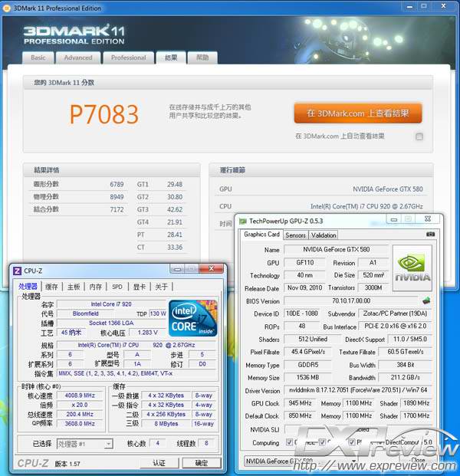The width and height of the screenshot is (460, 476).
Task: Toggle the first Computing checkbox in GPU-Z
Action: pos(287,442)
